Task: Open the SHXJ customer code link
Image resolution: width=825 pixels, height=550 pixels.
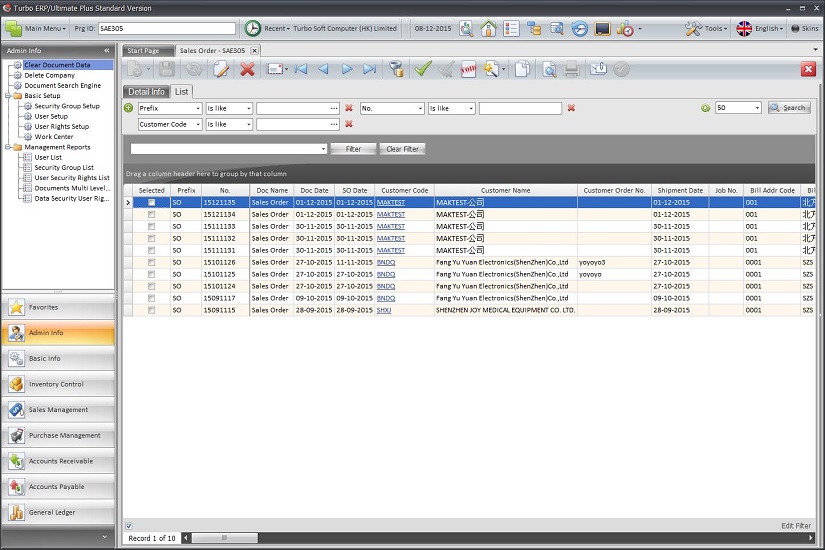Action: (384, 310)
